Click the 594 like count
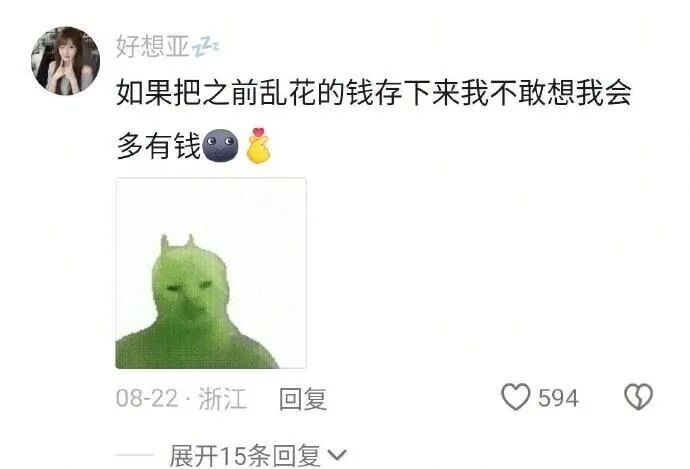Image resolution: width=690 pixels, height=469 pixels. tap(558, 398)
